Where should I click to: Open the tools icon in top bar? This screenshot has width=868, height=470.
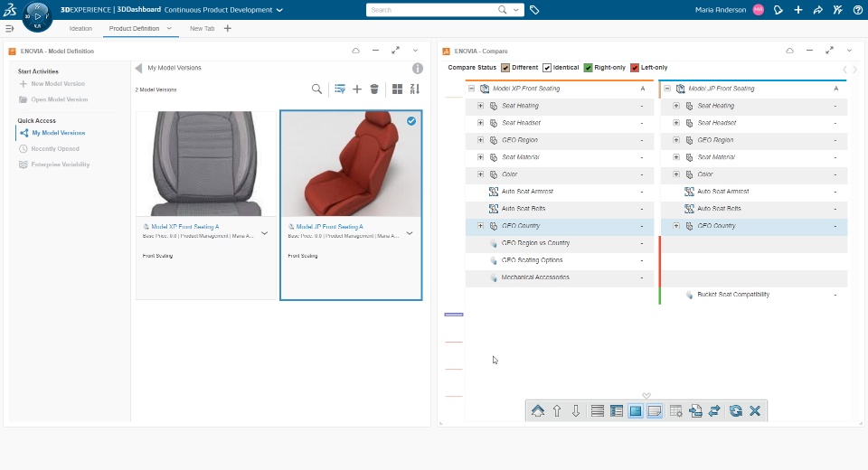(837, 10)
